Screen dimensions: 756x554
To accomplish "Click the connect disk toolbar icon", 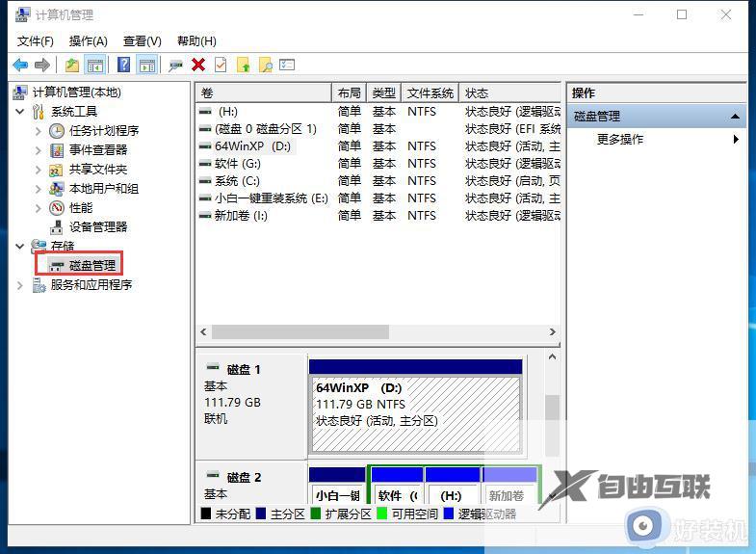I will [x=175, y=66].
